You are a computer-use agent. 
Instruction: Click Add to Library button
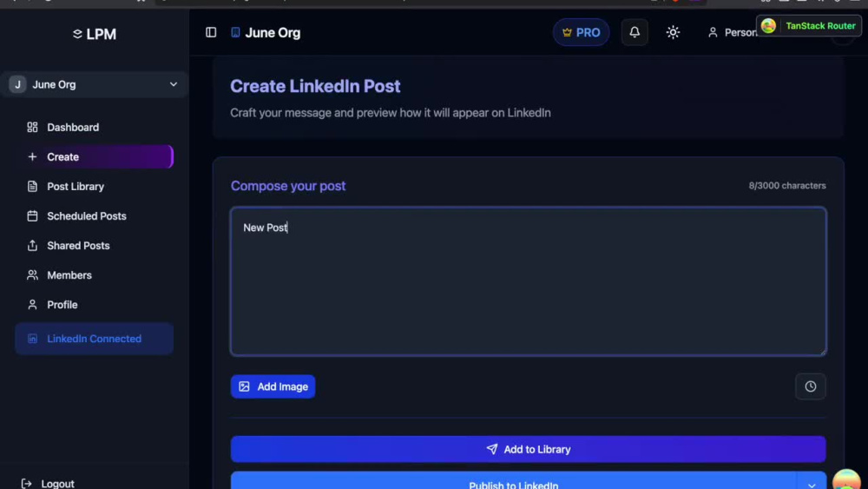click(528, 449)
